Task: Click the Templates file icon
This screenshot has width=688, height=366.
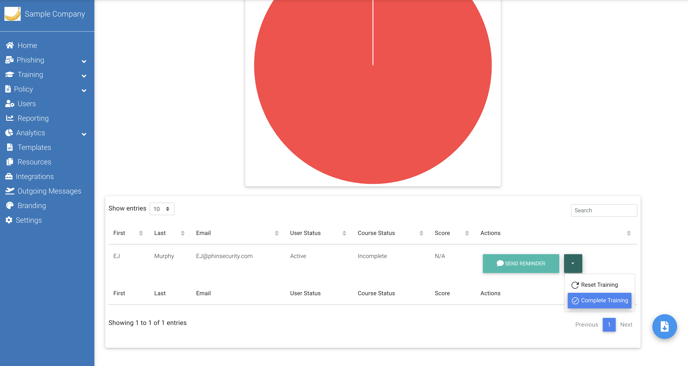Action: pyautogui.click(x=10, y=147)
